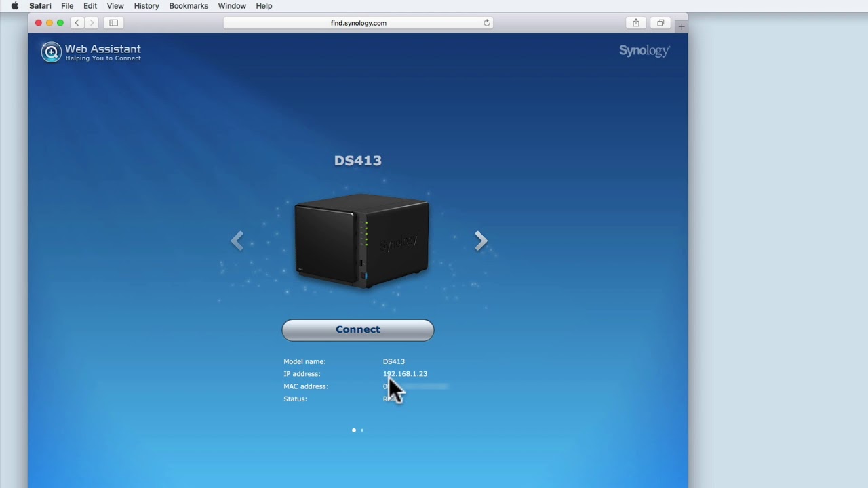The height and width of the screenshot is (488, 868).
Task: Click the 'Model name:' label
Action: pyautogui.click(x=304, y=362)
